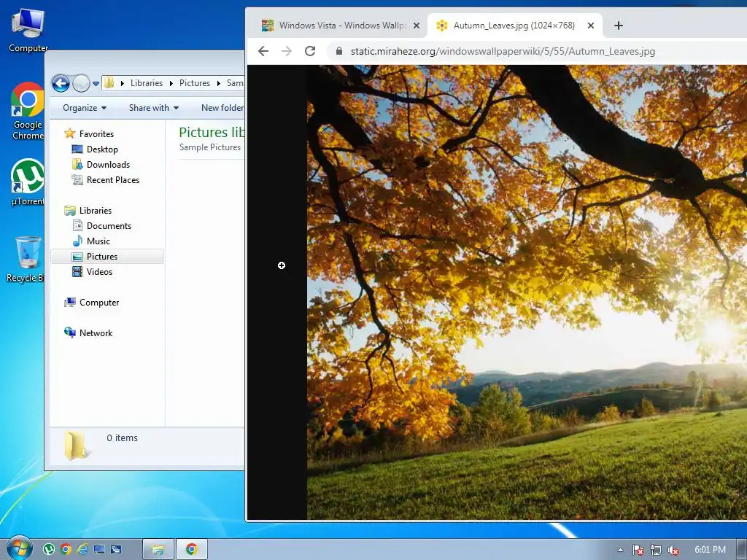Open volume tray icon

[x=673, y=550]
